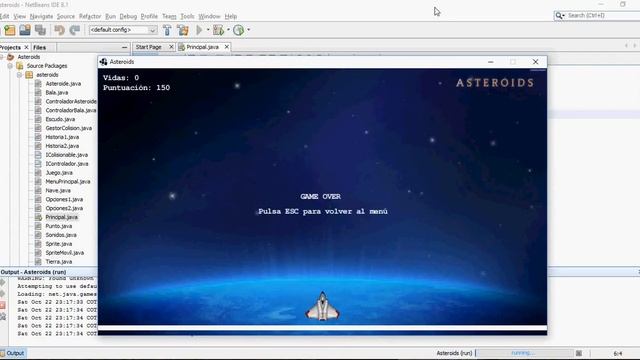Open the Debug Project dropdown arrow
Screen dimensions: 640x360
tap(228, 30)
